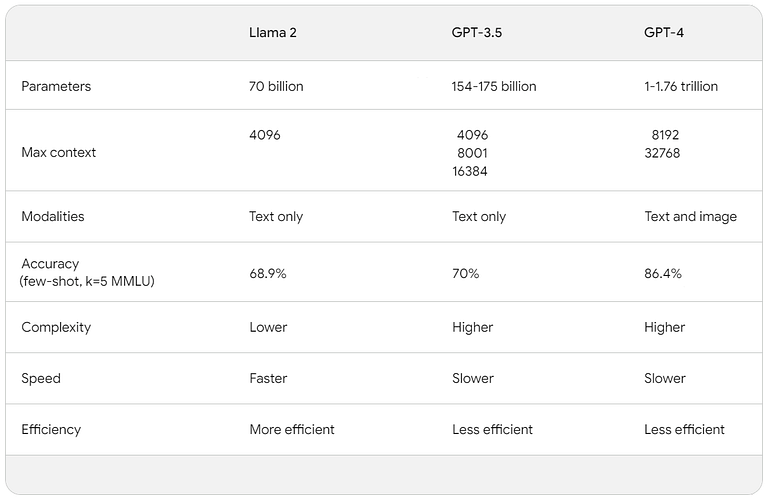The image size is (768, 499).
Task: Select the Efficiency row label
Action: (51, 429)
